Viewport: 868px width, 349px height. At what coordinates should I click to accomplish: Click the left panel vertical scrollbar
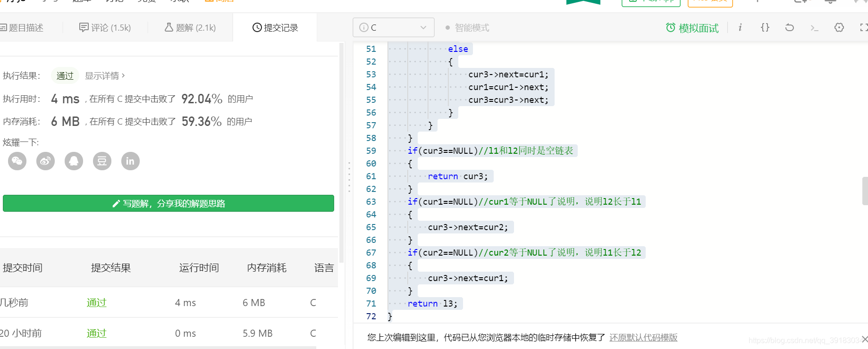coord(342,152)
